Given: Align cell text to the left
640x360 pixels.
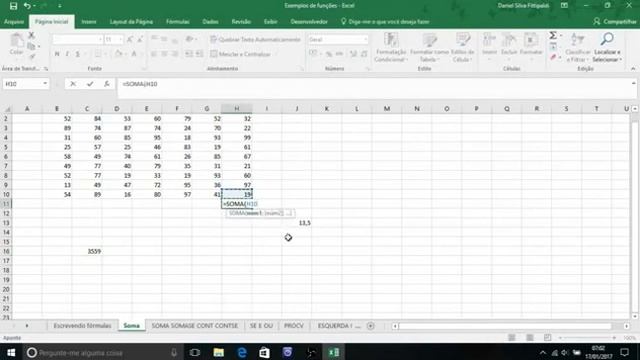Looking at the screenshot, I should [x=154, y=54].
